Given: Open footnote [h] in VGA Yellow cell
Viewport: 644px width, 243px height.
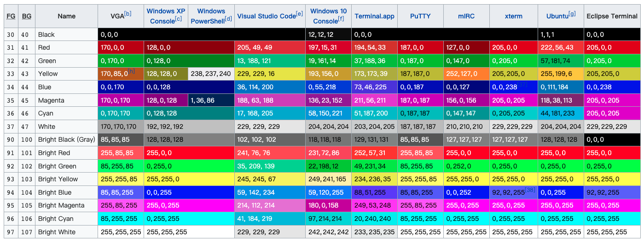Looking at the screenshot, I should click(x=132, y=71).
